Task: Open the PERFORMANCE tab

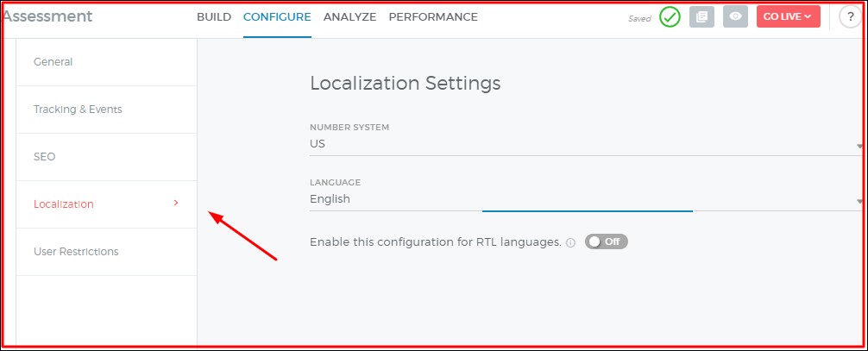Action: (433, 17)
